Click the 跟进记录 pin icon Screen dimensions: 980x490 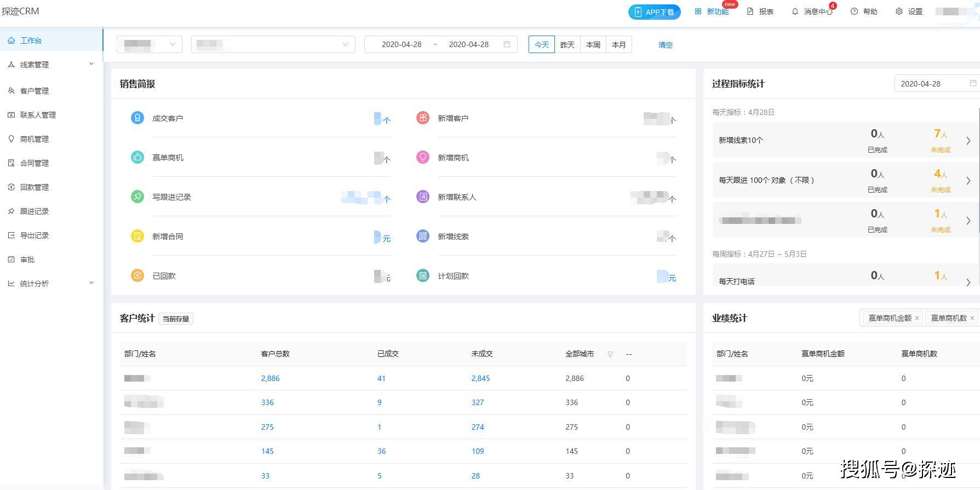click(x=12, y=211)
